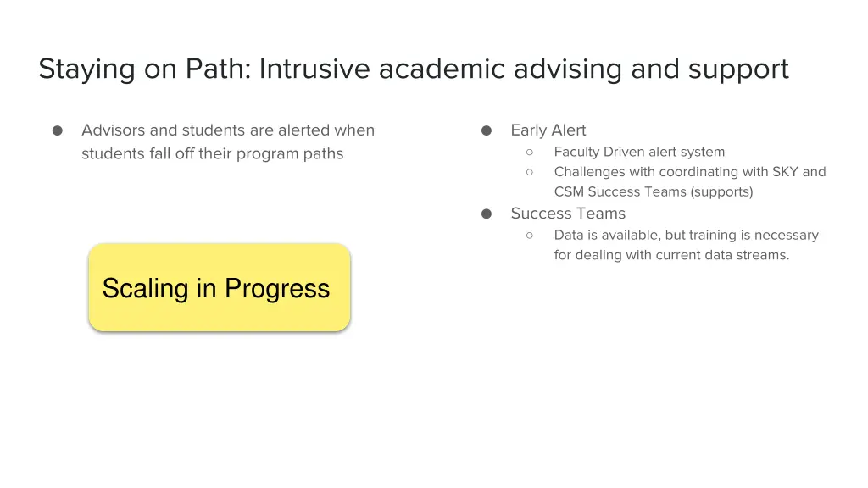Select the filled bullet before Advisors and students
The image size is (868, 488).
click(58, 130)
